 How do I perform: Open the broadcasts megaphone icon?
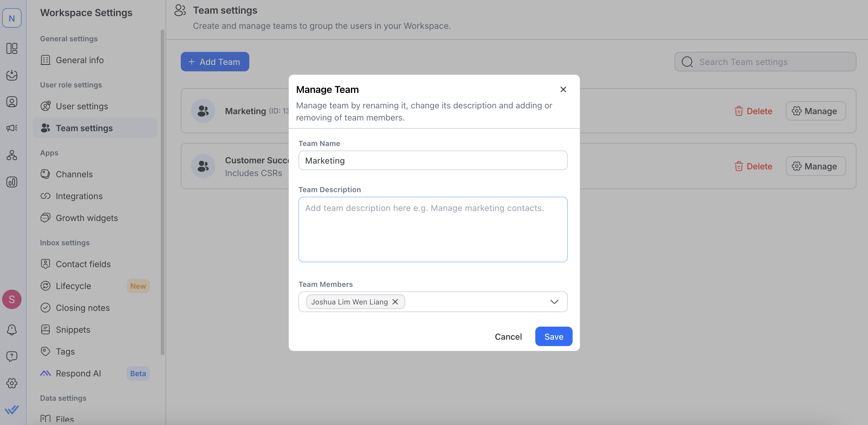pyautogui.click(x=12, y=128)
